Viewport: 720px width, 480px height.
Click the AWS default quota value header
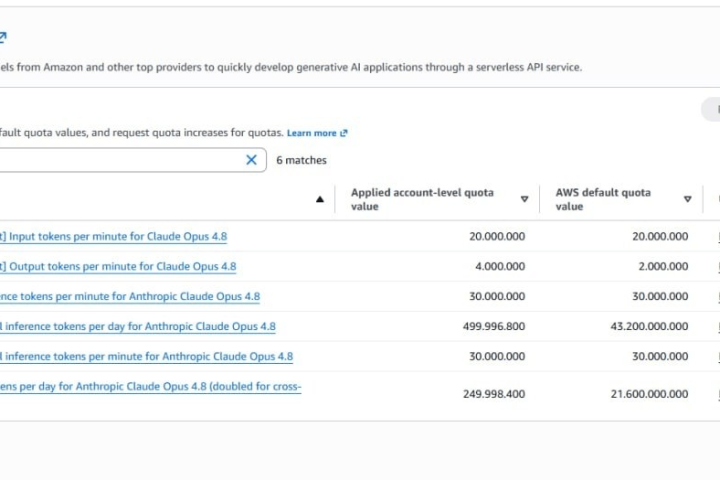(603, 199)
